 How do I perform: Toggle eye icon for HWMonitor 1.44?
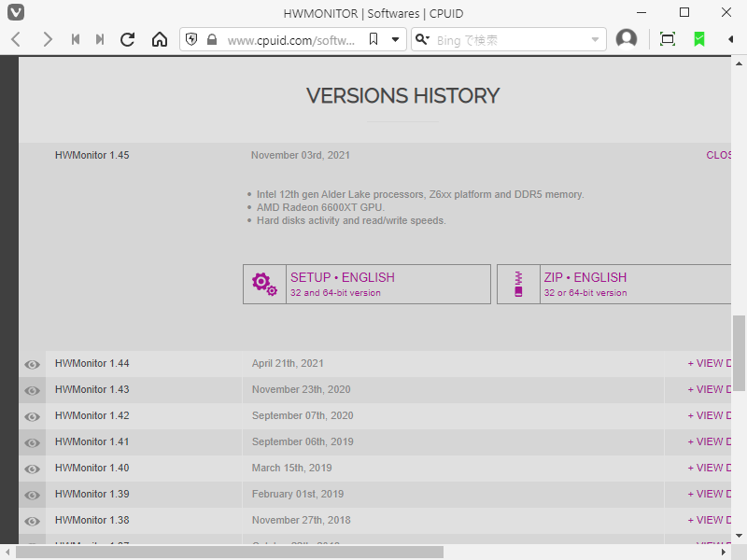[33, 365]
